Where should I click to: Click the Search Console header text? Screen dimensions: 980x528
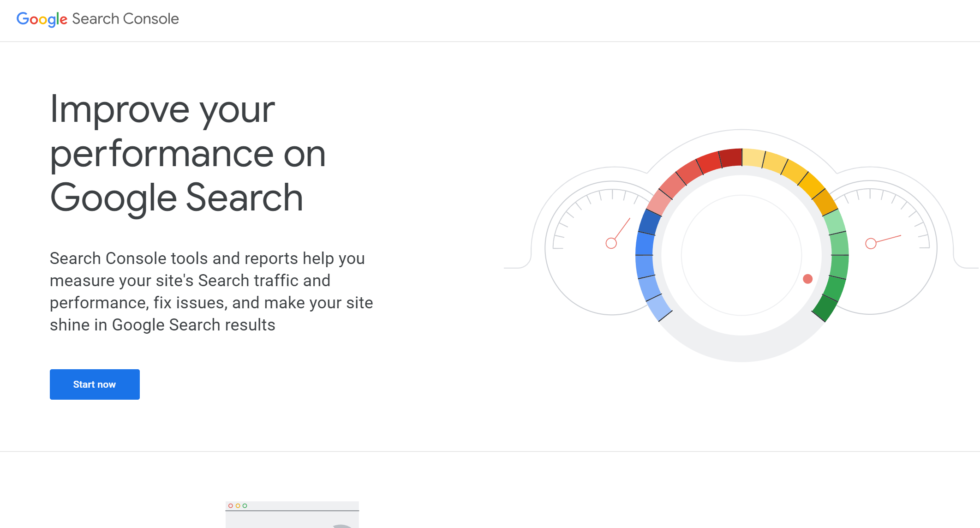coord(125,19)
